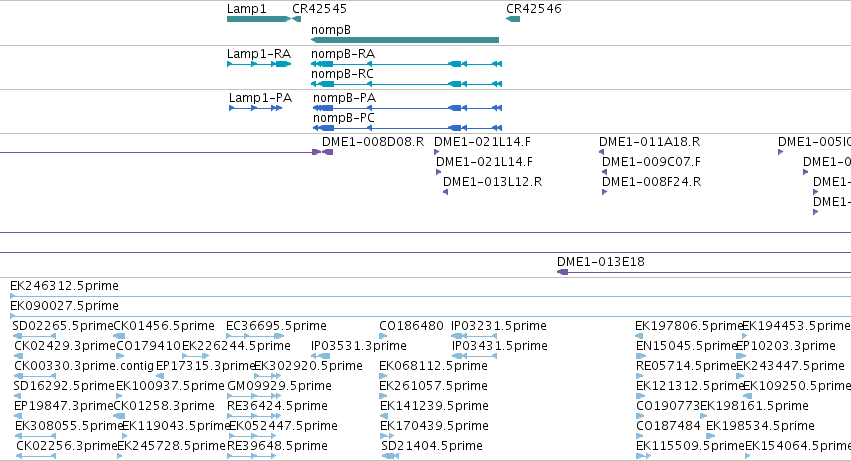Select the EK052447.5prime EST
851x461 pixels.
(253, 435)
